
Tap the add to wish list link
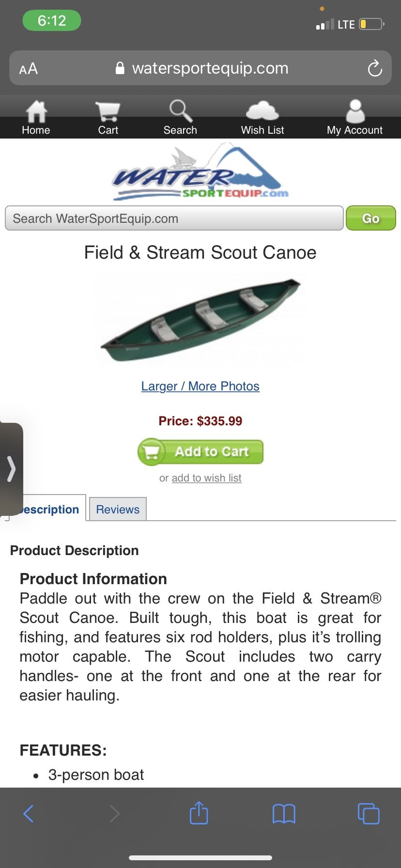click(206, 478)
